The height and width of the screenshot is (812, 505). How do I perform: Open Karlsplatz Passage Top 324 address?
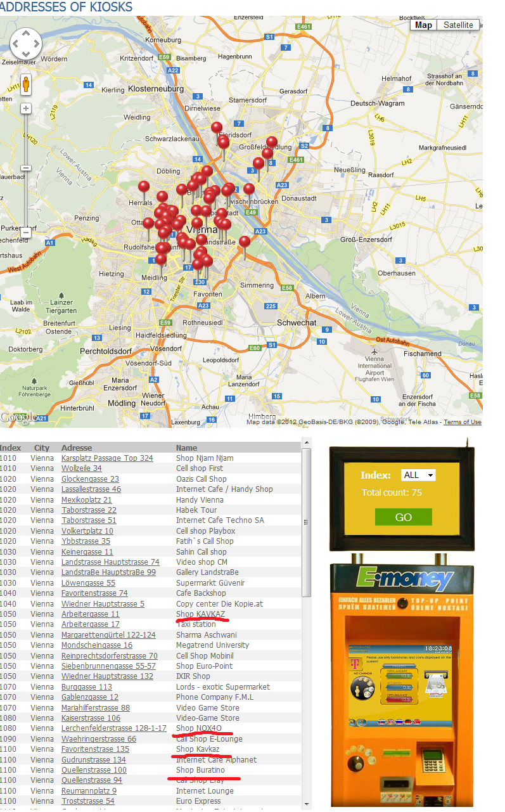107,458
